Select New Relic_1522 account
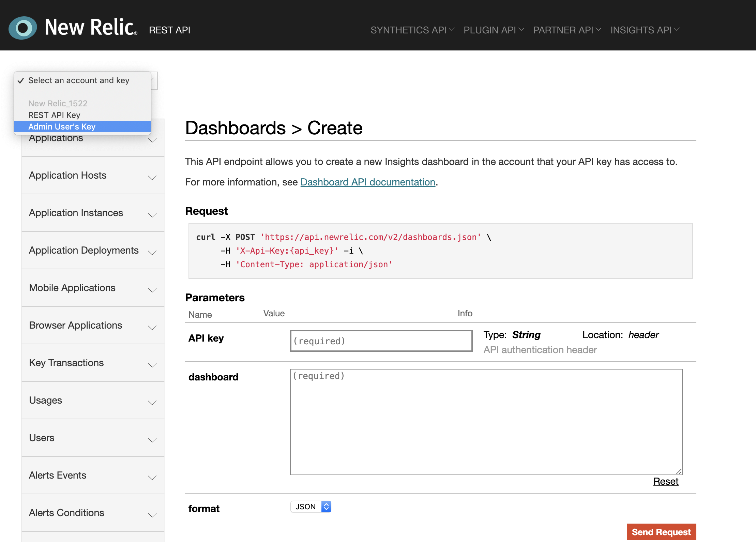The height and width of the screenshot is (542, 756). pos(58,103)
